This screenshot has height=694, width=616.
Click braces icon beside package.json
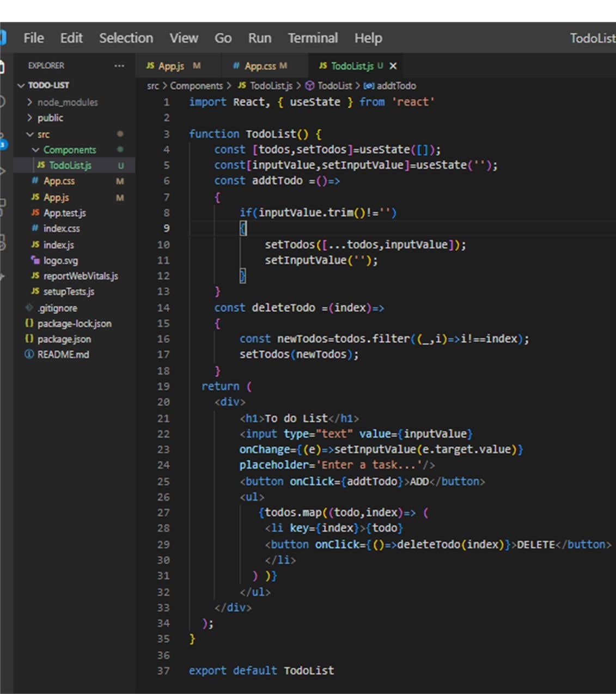coord(29,339)
